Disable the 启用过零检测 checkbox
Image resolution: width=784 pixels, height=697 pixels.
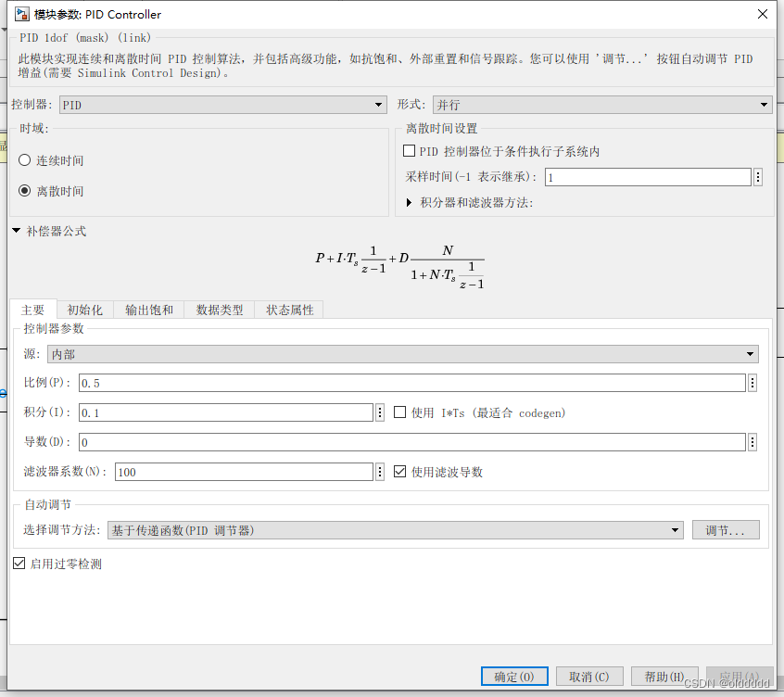click(x=19, y=563)
